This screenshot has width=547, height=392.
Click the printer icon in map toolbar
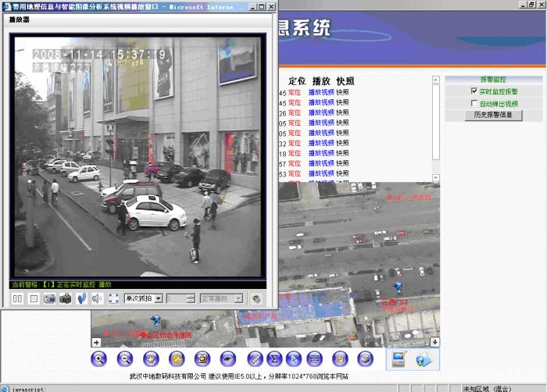tap(365, 358)
